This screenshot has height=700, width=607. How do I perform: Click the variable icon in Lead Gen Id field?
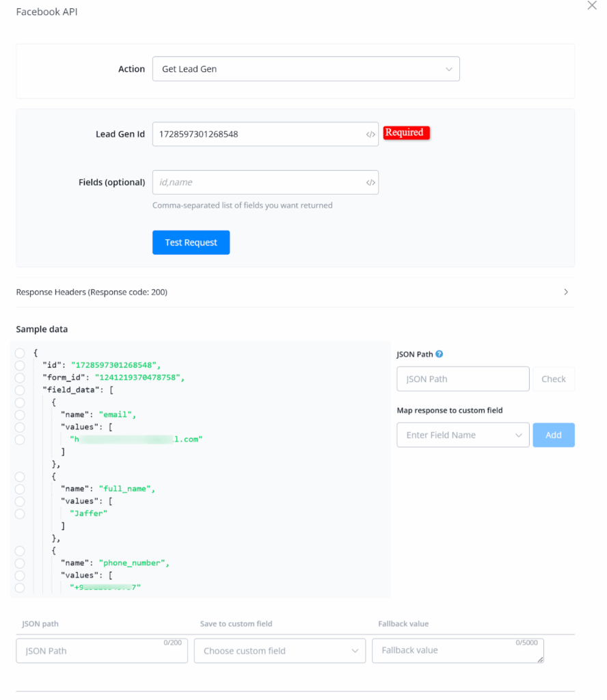click(x=370, y=135)
